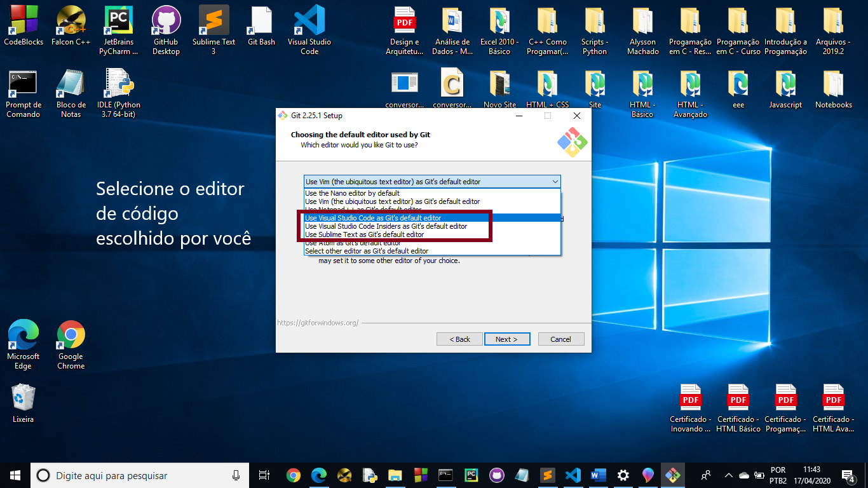Select the Certificado - HTML Ava... PDF file
This screenshot has width=868, height=488.
click(x=833, y=408)
